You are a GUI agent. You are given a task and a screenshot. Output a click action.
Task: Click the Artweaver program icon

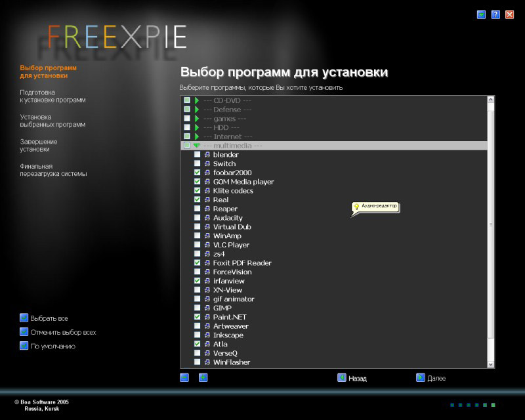tap(207, 326)
